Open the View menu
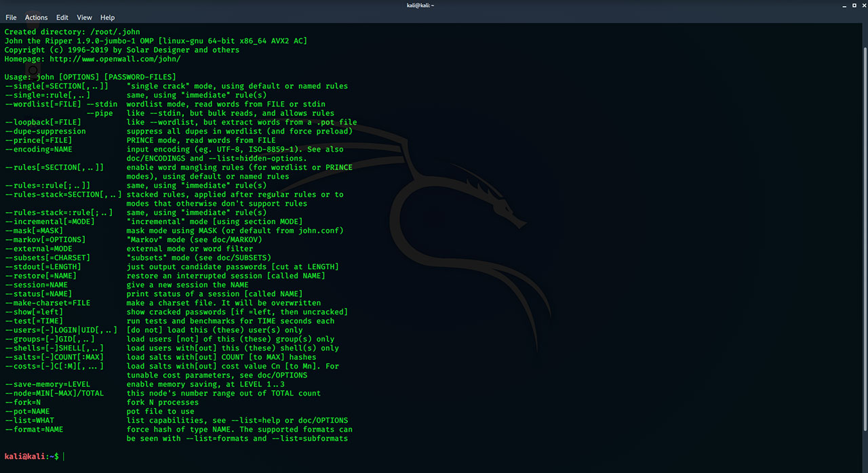 84,17
